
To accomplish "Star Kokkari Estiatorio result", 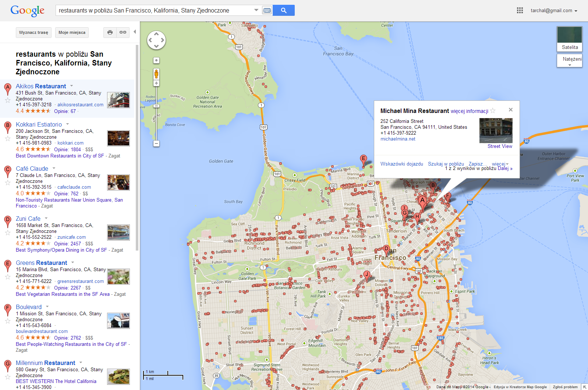I will tap(7, 138).
